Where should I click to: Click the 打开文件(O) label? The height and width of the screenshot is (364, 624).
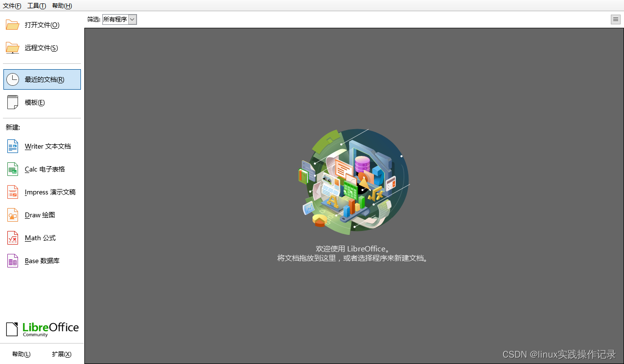point(42,25)
